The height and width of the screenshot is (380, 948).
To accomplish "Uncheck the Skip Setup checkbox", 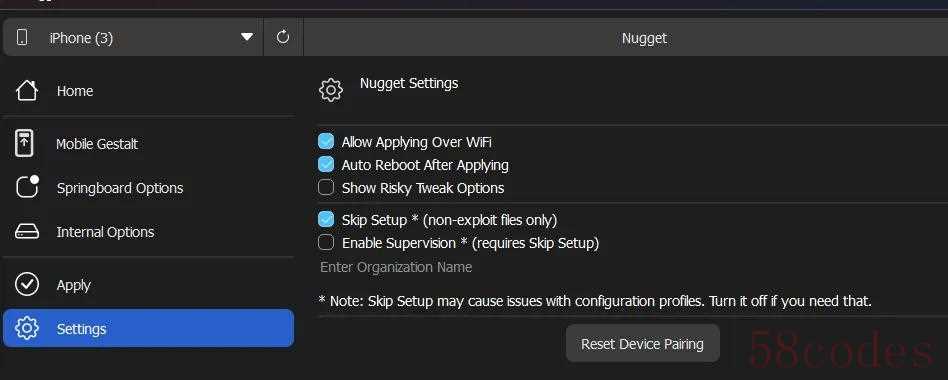I will [x=326, y=219].
